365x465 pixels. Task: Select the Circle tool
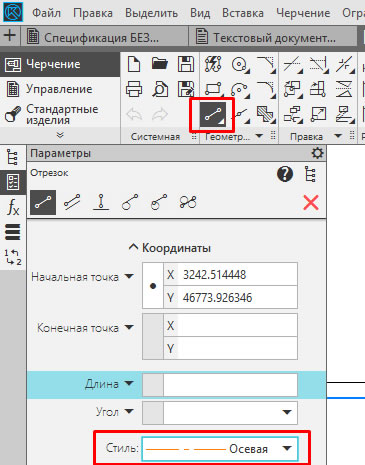pyautogui.click(x=239, y=64)
